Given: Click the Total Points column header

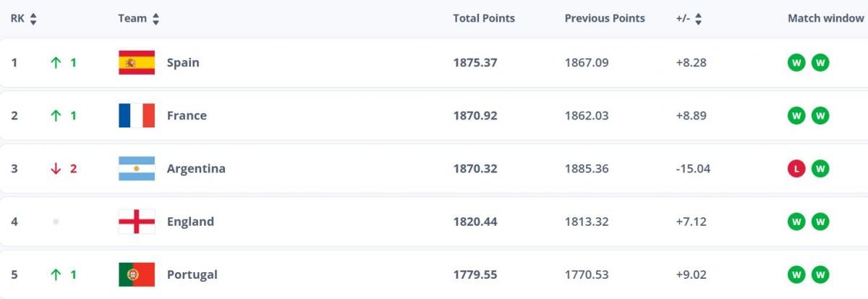Looking at the screenshot, I should [x=484, y=19].
